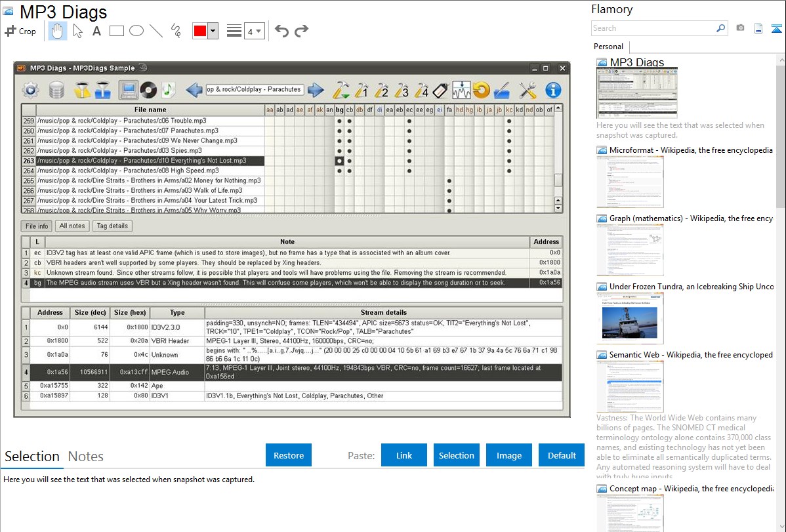Viewport: 786px width, 532px height.
Task: Switch to Tag details tab
Action: coord(112,226)
